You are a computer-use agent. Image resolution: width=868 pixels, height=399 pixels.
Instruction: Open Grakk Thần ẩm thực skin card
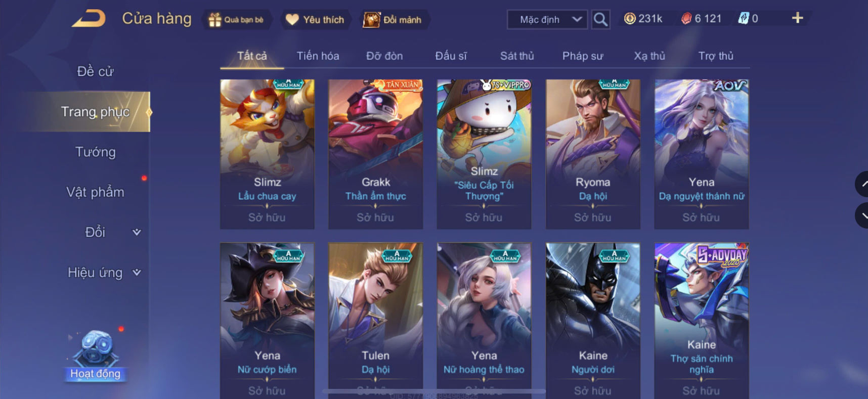point(375,154)
